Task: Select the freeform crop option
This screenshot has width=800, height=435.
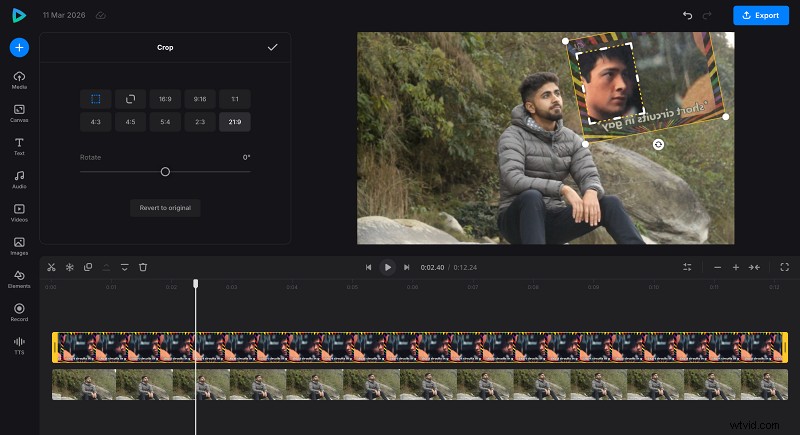Action: click(x=95, y=99)
